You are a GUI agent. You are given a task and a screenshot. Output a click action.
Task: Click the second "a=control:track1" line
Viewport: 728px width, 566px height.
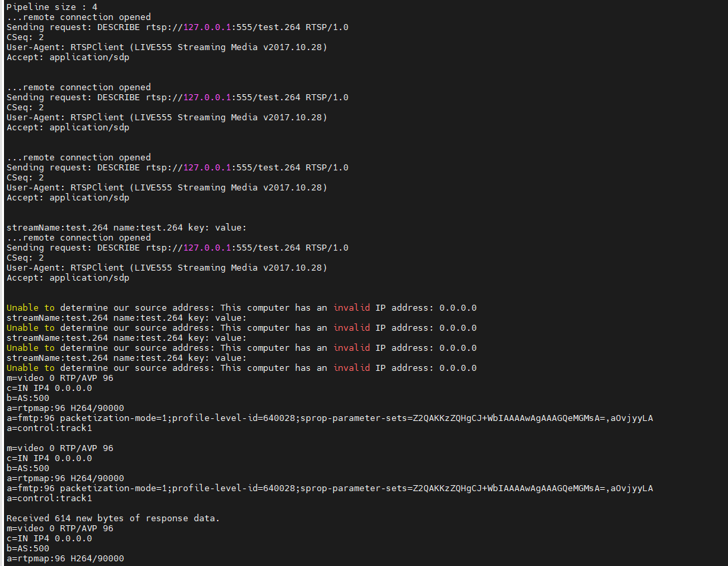coord(49,499)
